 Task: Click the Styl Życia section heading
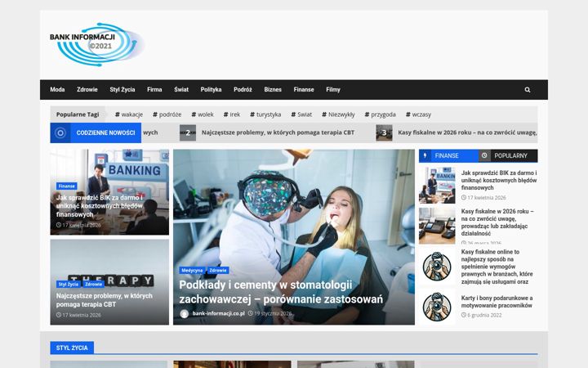click(x=72, y=348)
